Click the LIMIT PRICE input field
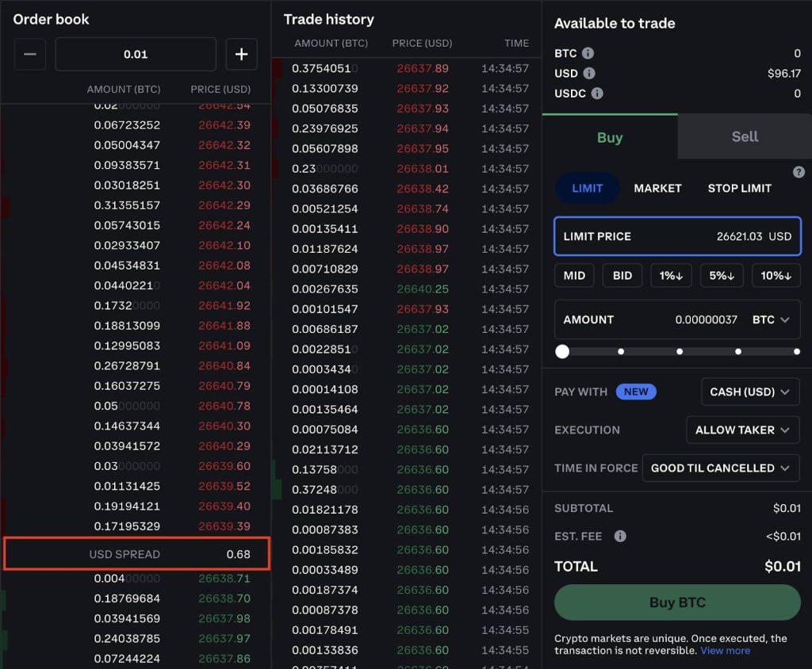 coord(677,236)
